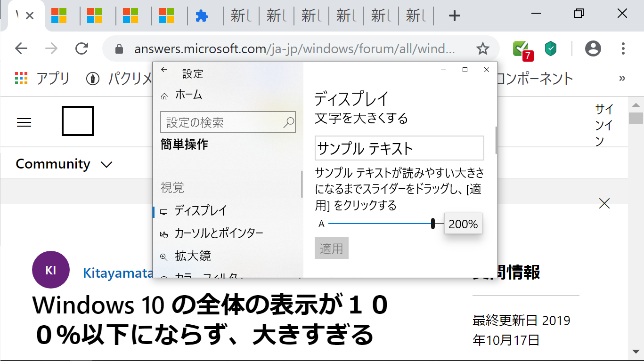Click the padlock site info icon
Viewport: 644px width, 361px height.
pyautogui.click(x=119, y=49)
